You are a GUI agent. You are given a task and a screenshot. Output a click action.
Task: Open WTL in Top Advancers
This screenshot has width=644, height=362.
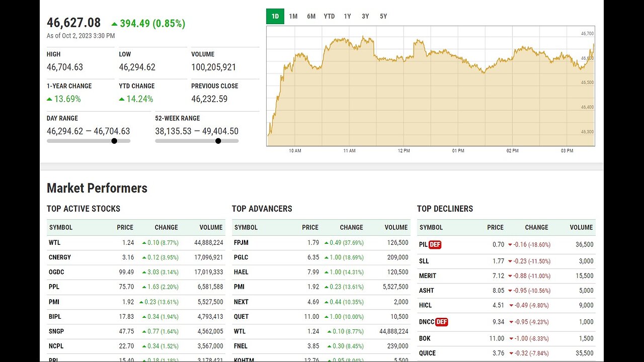(x=240, y=331)
